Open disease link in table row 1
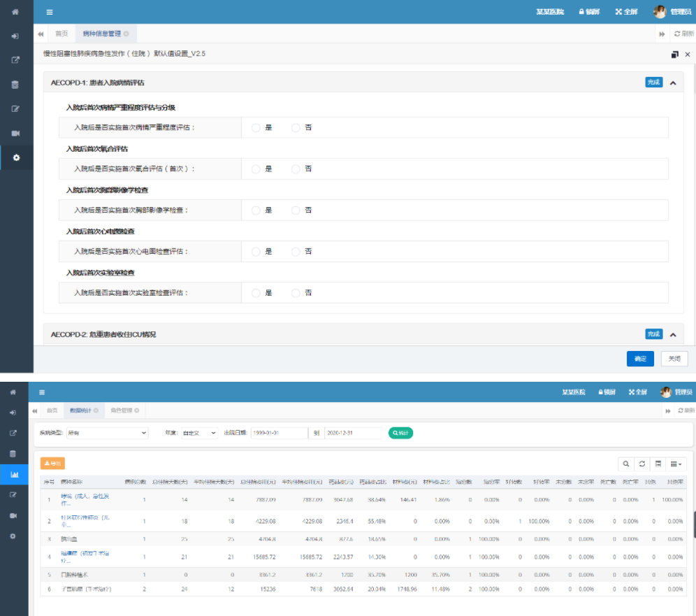The image size is (696, 616). (85, 500)
